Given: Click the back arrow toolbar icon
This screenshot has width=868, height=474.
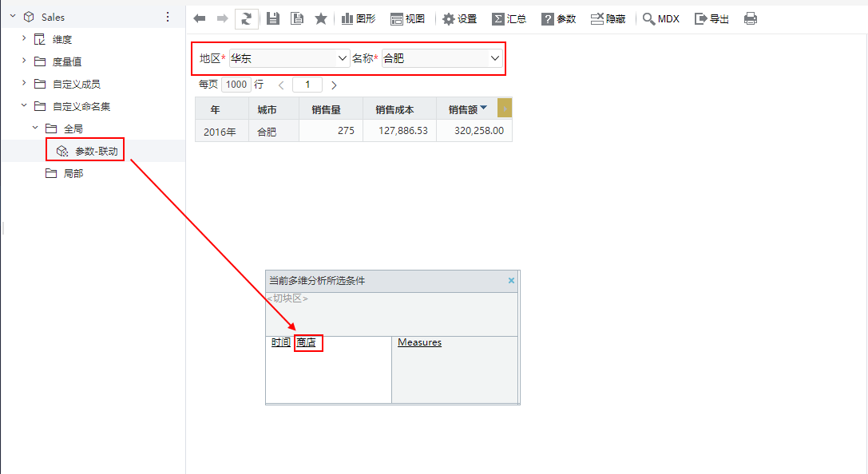Looking at the screenshot, I should pos(200,19).
